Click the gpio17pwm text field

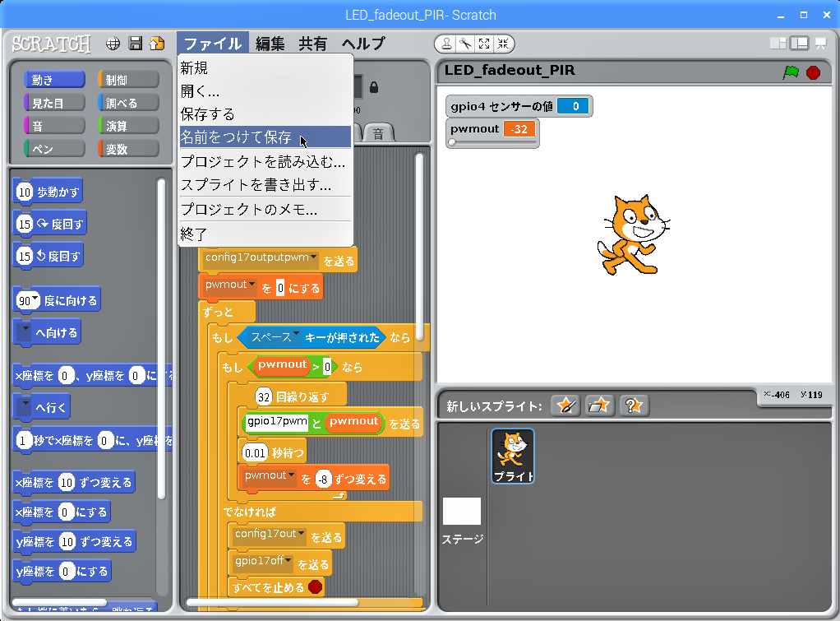pos(277,422)
